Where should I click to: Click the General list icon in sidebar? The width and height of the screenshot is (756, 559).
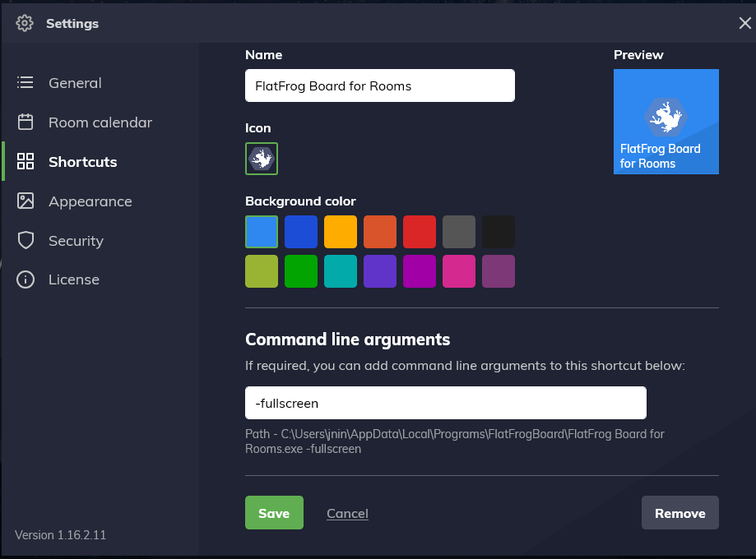click(26, 83)
